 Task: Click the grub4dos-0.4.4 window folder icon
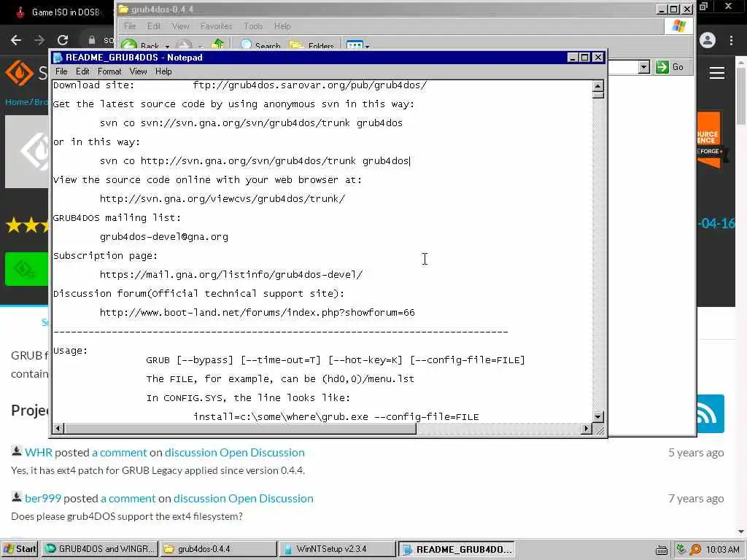123,9
